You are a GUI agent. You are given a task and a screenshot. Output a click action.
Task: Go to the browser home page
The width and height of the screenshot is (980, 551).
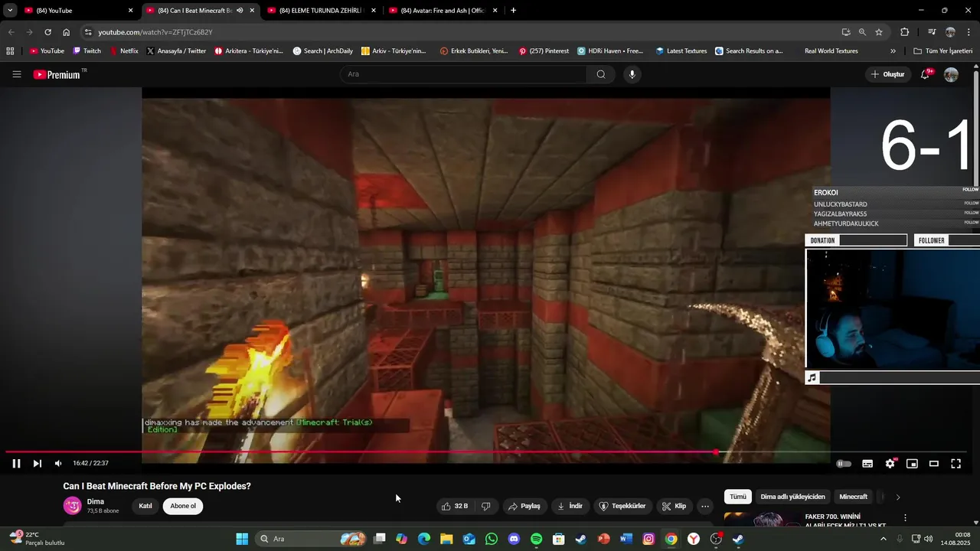click(x=66, y=32)
